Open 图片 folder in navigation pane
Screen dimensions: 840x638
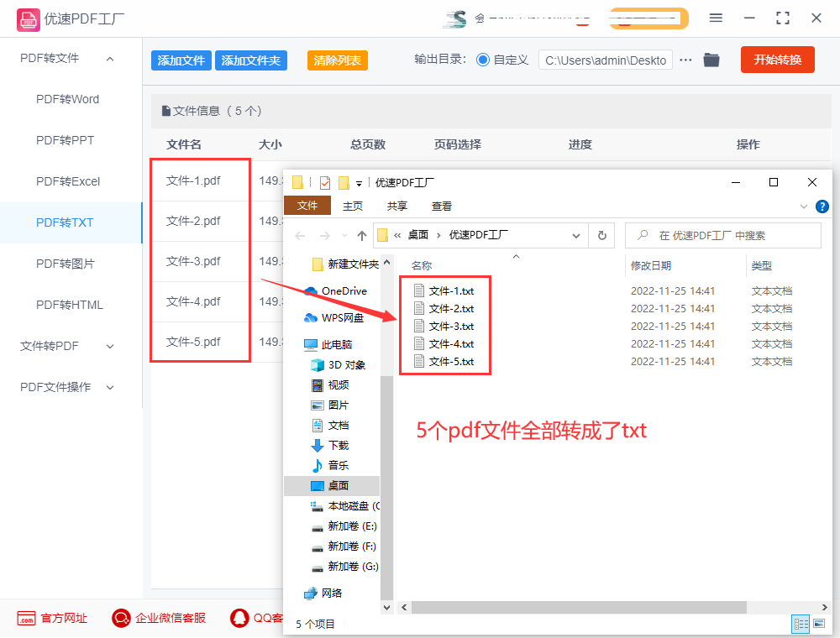tap(330, 405)
